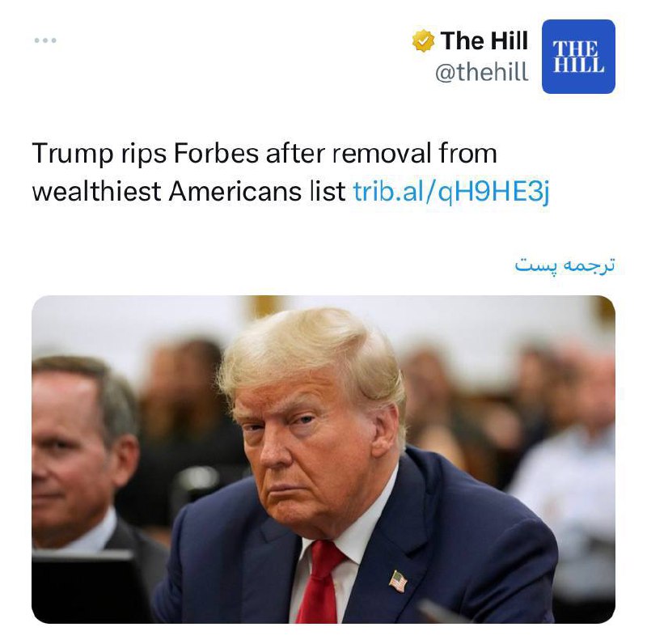
Task: Tap the Persian translate post link
Action: [565, 265]
